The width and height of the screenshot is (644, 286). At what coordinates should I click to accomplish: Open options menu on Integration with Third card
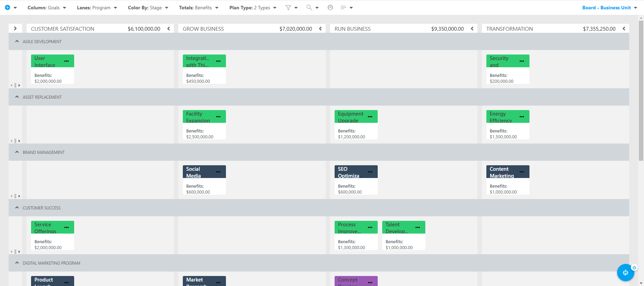pos(218,61)
